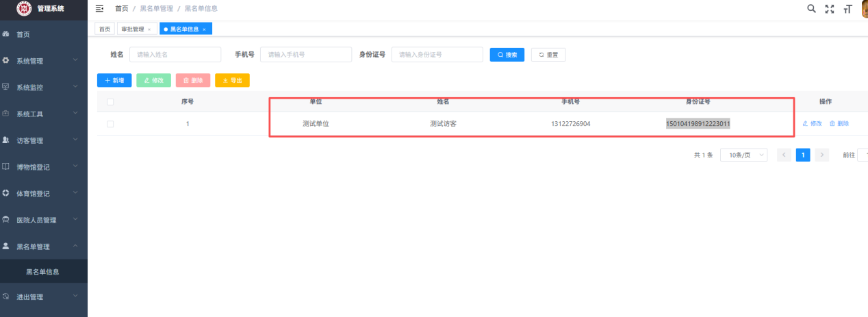
Task: Open the font size setting icon
Action: [x=848, y=9]
